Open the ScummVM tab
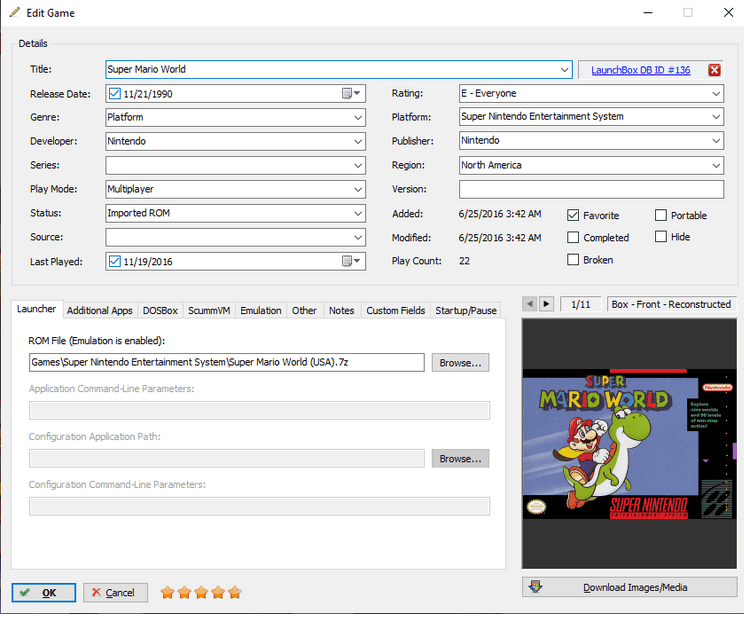This screenshot has width=744, height=618. pyautogui.click(x=209, y=310)
